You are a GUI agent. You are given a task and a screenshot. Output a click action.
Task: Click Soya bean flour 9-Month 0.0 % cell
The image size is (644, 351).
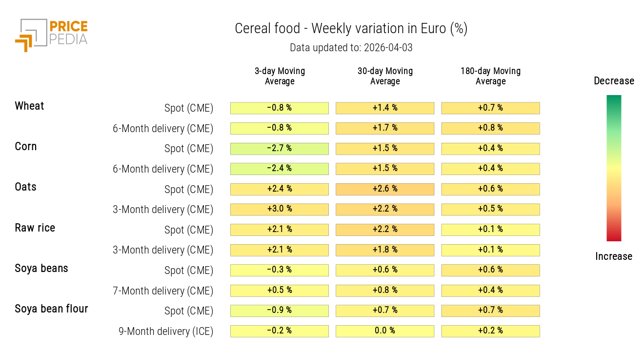click(385, 331)
